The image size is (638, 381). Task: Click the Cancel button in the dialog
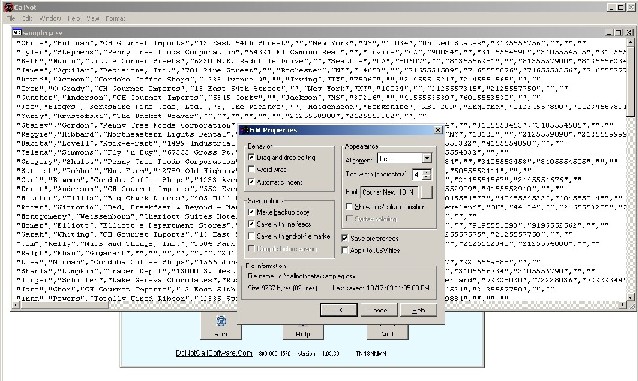pyautogui.click(x=379, y=310)
